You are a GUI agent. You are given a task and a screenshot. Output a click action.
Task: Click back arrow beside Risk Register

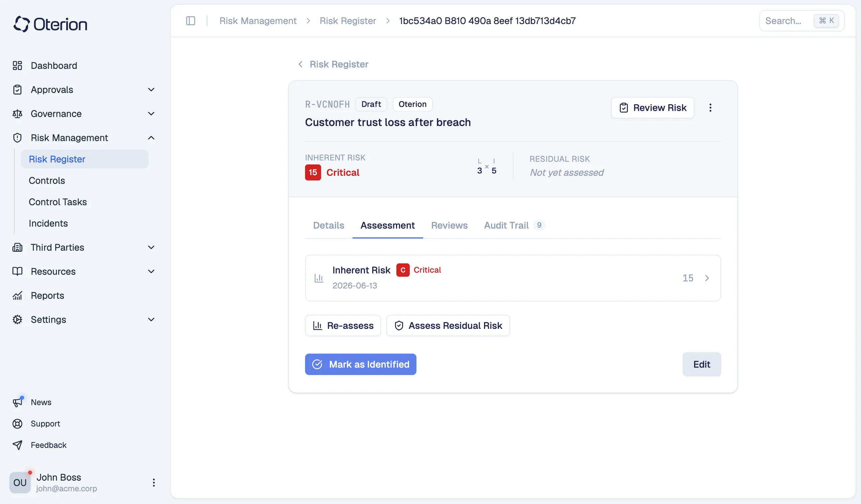click(x=300, y=64)
